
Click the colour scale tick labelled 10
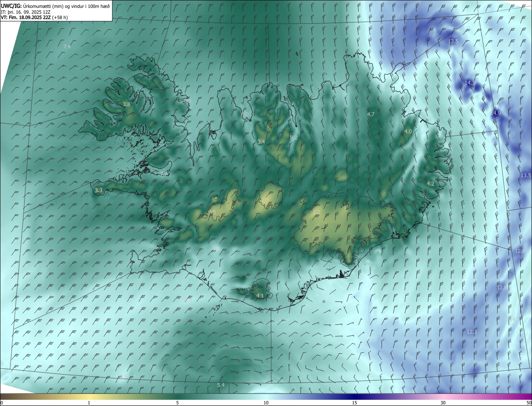[x=266, y=403]
